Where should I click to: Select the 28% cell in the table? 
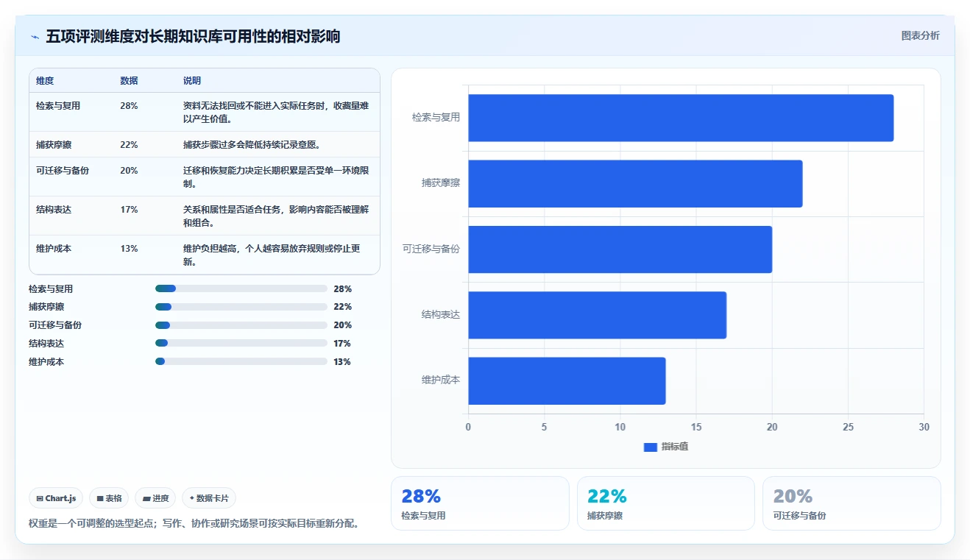click(x=129, y=106)
